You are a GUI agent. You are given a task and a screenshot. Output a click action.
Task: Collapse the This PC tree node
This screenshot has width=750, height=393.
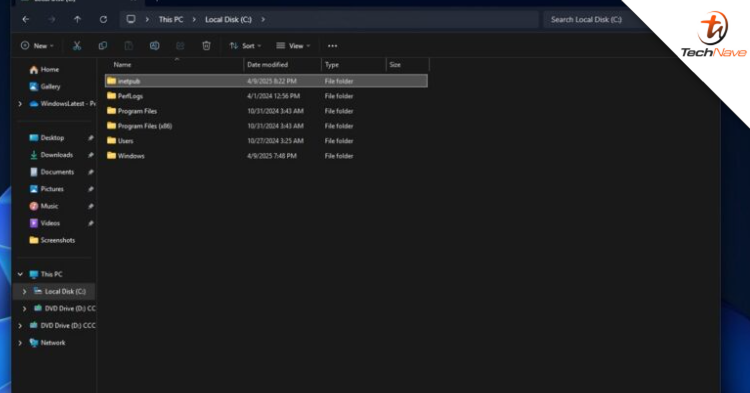pos(20,274)
